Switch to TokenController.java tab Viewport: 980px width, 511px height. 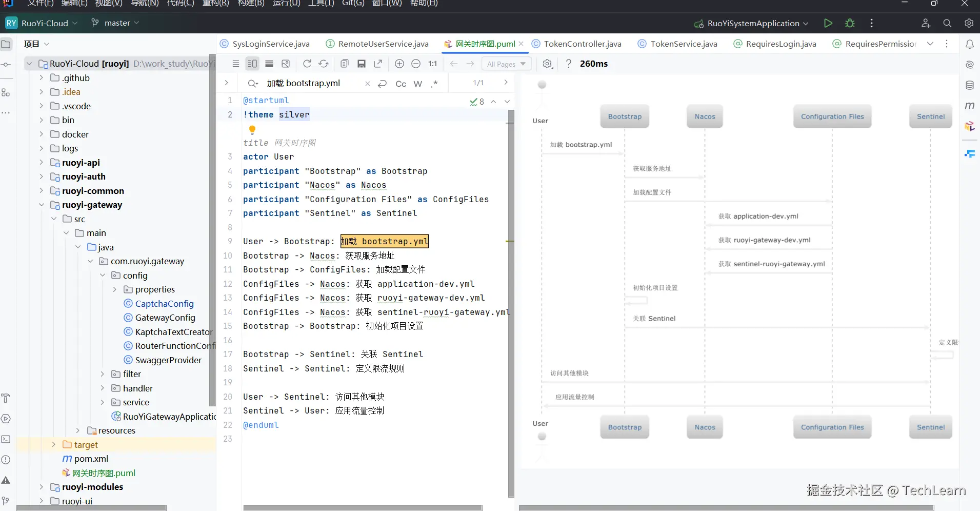582,44
